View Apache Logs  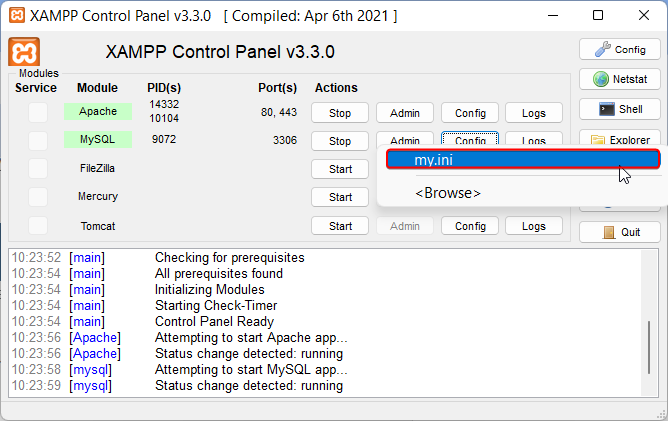[534, 113]
